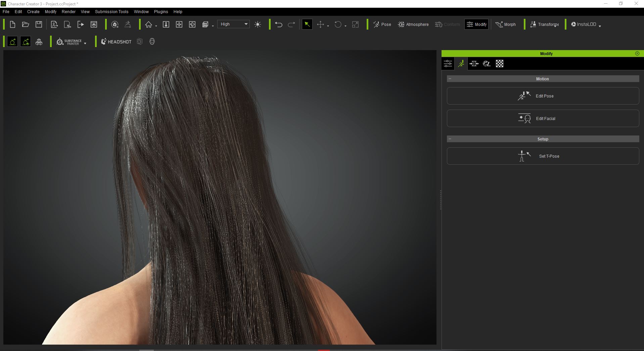This screenshot has height=351, width=644.
Task: Click the vertical-arrows camera zoom icon
Action: click(166, 24)
